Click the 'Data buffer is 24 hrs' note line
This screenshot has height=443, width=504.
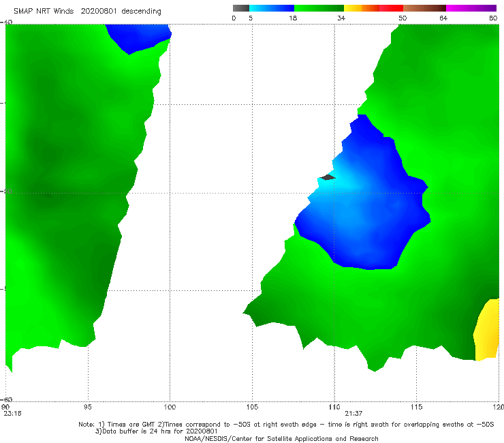[156, 431]
